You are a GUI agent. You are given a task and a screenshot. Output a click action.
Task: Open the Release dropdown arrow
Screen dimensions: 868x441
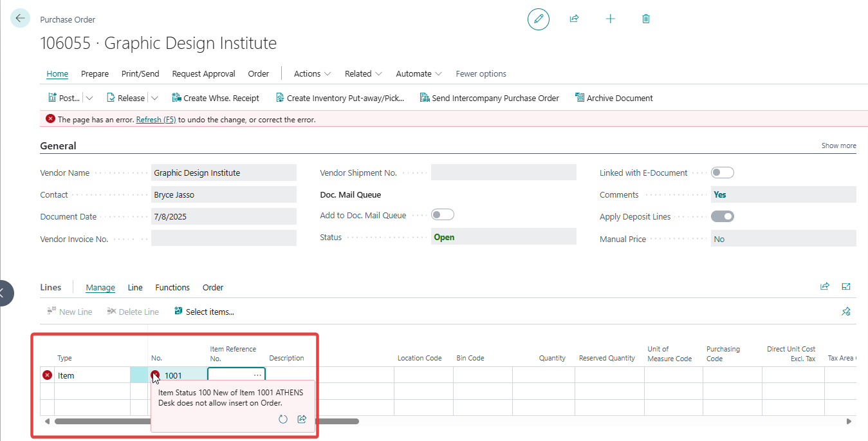coord(154,98)
